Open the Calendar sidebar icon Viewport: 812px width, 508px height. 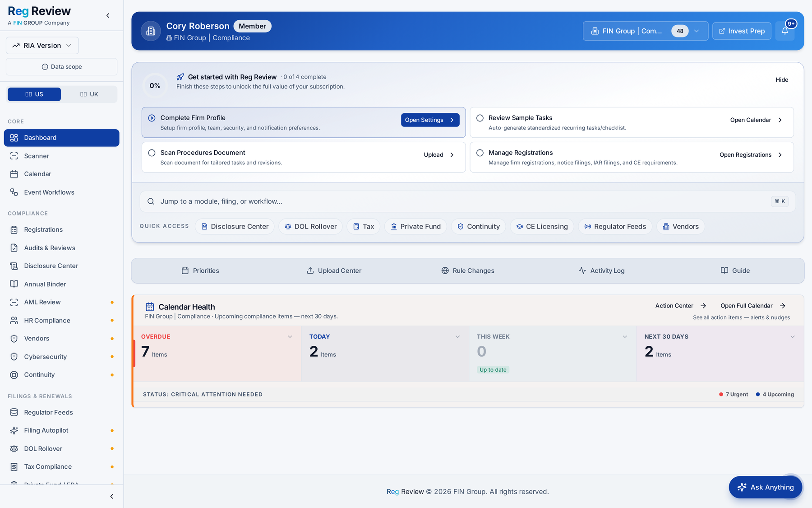click(x=14, y=174)
